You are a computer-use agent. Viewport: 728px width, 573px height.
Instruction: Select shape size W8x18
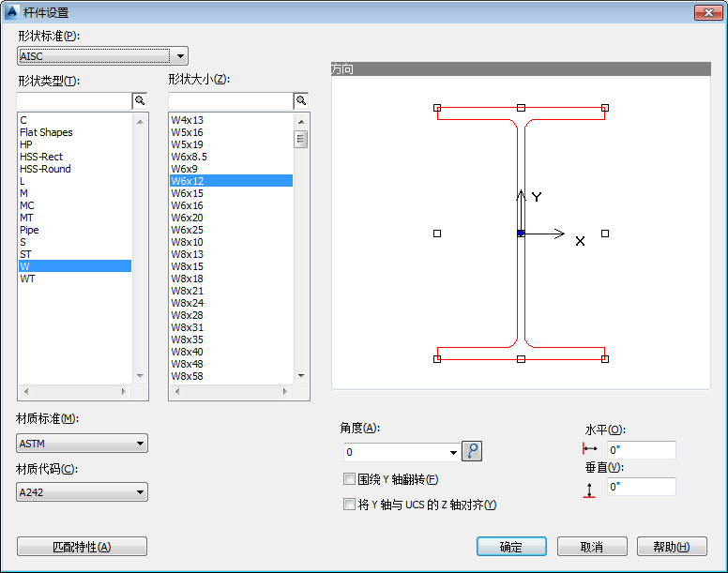pyautogui.click(x=231, y=279)
